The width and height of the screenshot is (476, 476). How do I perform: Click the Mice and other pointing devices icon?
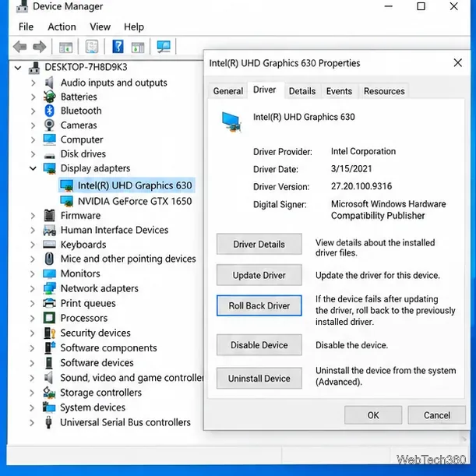tap(49, 259)
